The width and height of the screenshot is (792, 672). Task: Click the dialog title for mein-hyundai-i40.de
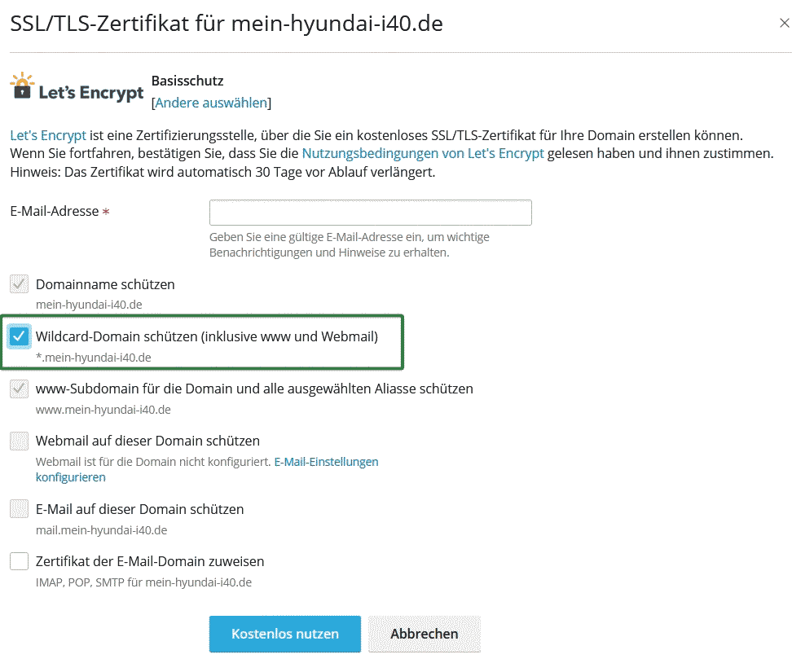point(226,23)
